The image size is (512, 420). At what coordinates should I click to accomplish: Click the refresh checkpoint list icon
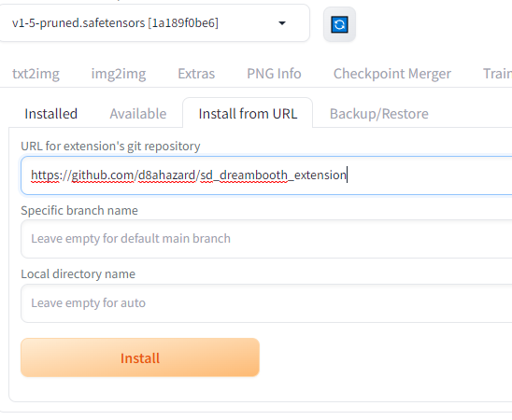pyautogui.click(x=339, y=24)
